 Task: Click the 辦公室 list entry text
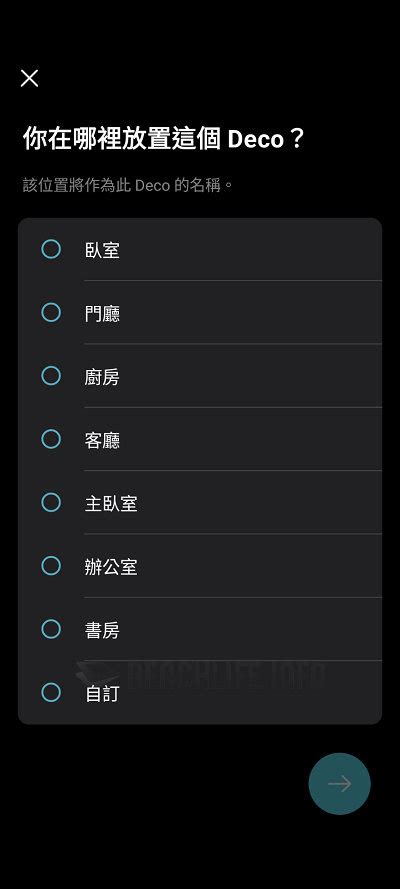point(111,567)
